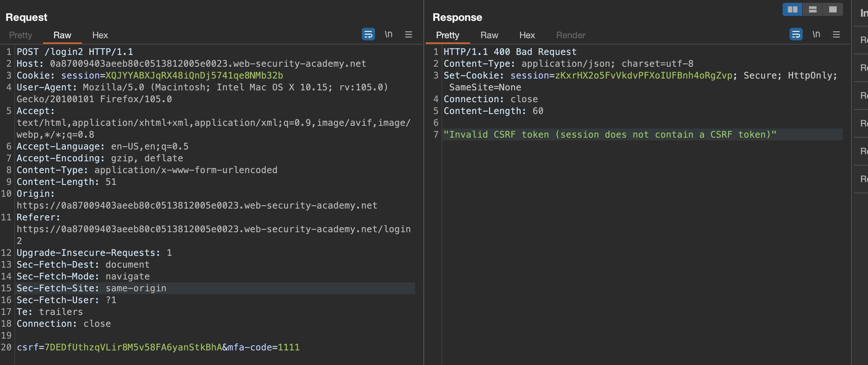The height and width of the screenshot is (365, 868).
Task: Click the mfa-code=1111 body parameter
Action: [x=264, y=348]
